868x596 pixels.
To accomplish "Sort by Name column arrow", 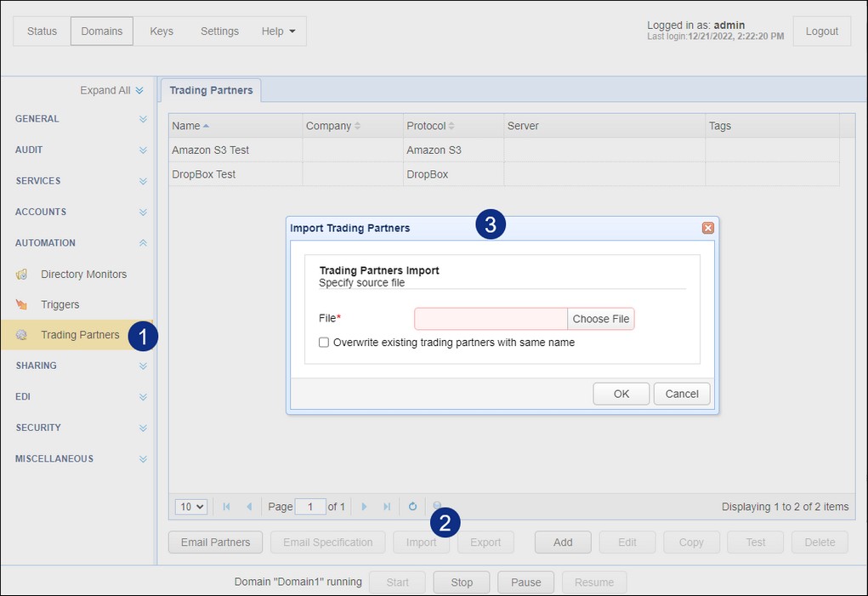I will pos(206,126).
